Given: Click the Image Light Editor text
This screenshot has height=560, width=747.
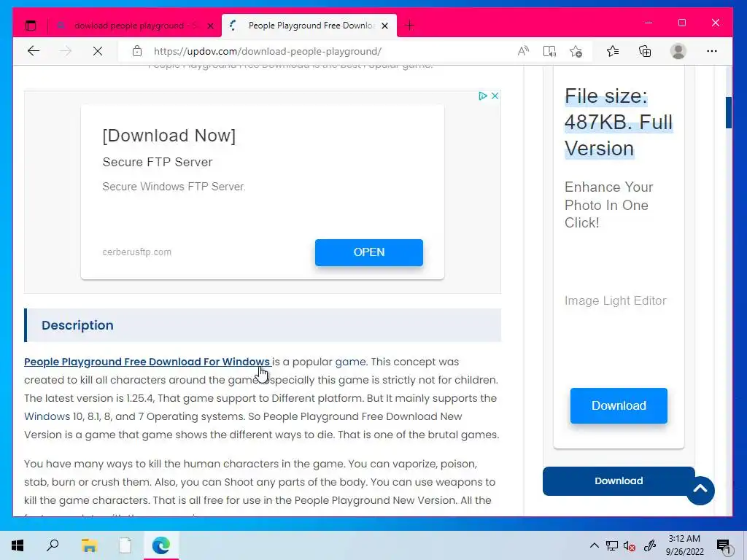Looking at the screenshot, I should (615, 300).
